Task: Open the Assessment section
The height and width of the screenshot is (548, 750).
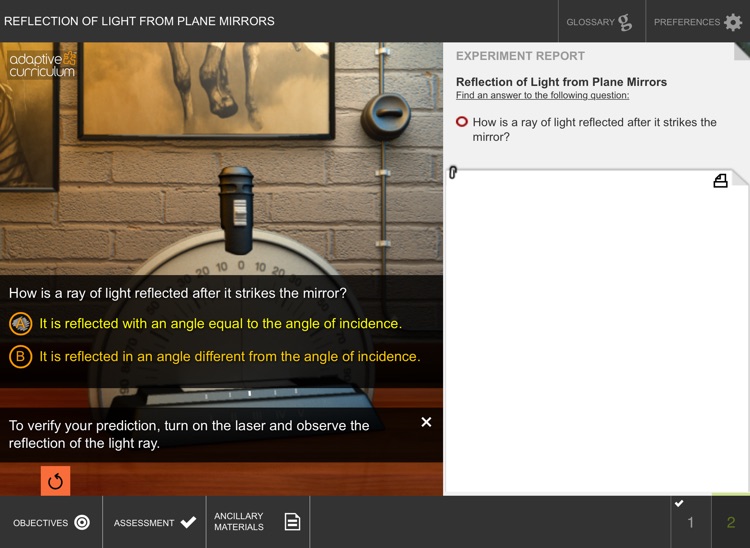Action: click(154, 522)
